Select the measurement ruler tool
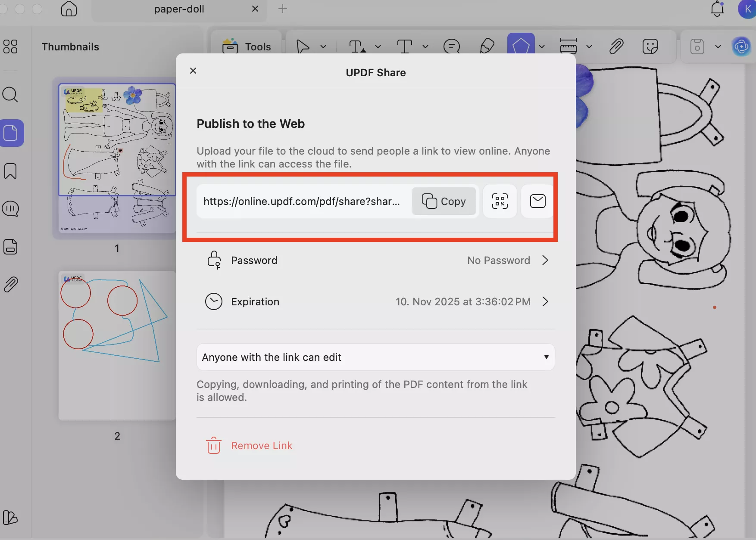The width and height of the screenshot is (756, 540). 569,47
